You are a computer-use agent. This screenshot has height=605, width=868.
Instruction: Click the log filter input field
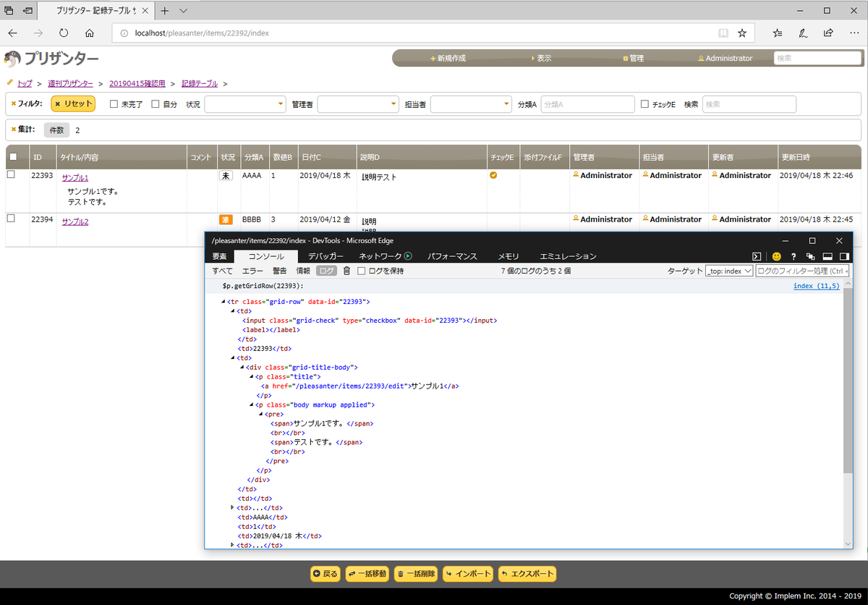click(803, 270)
